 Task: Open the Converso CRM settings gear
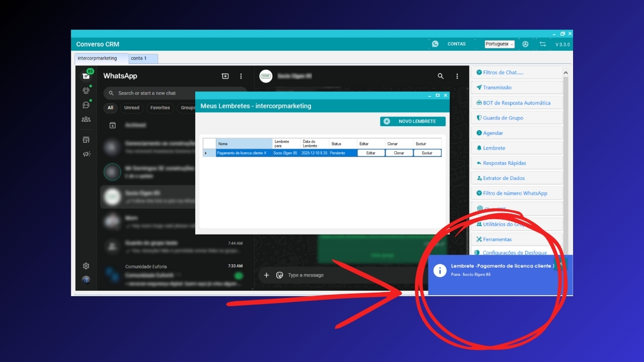pyautogui.click(x=525, y=44)
